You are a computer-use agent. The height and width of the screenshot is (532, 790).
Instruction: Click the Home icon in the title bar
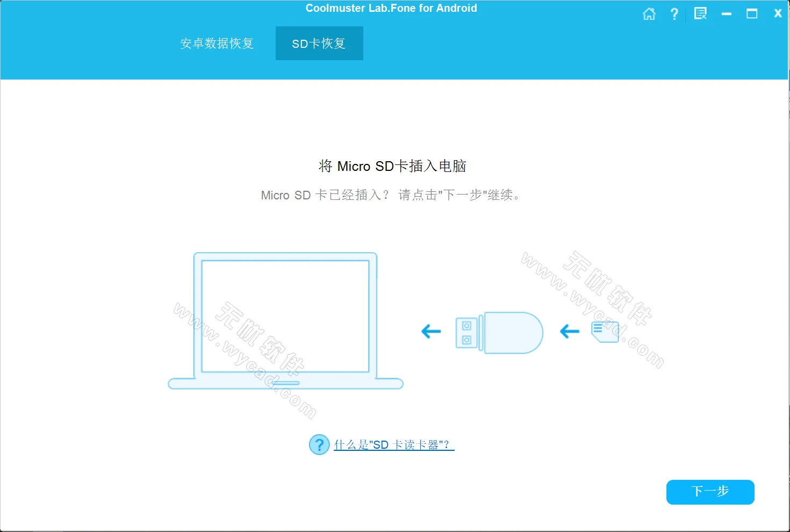point(649,13)
